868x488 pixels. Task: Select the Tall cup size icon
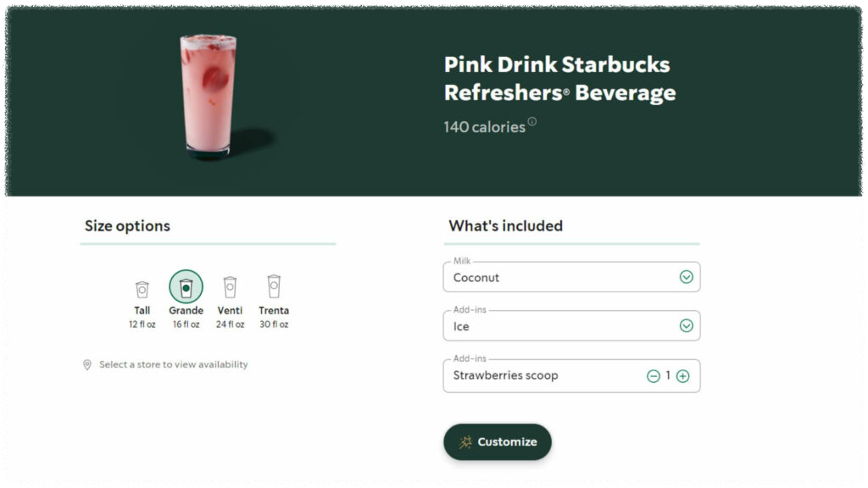(142, 289)
